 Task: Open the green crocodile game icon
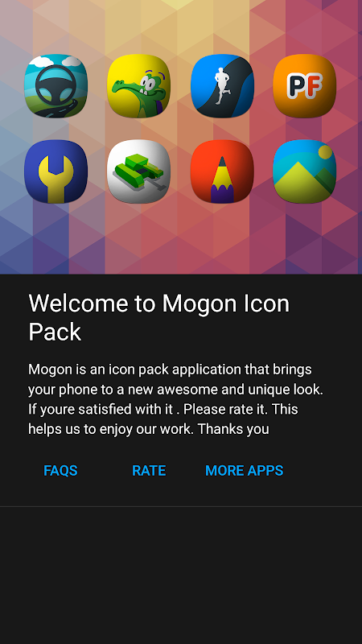click(x=138, y=86)
